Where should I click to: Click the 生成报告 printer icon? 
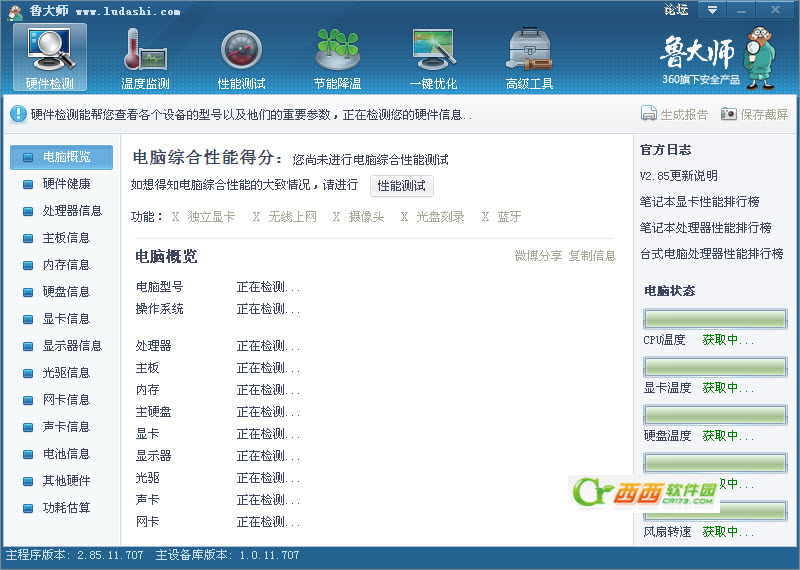(648, 113)
